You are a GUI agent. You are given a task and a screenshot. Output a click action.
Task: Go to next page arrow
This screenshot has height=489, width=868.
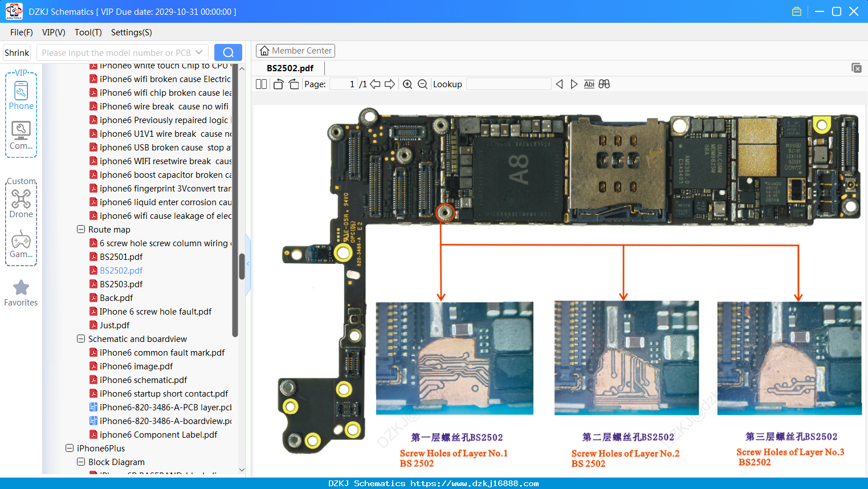[x=390, y=84]
